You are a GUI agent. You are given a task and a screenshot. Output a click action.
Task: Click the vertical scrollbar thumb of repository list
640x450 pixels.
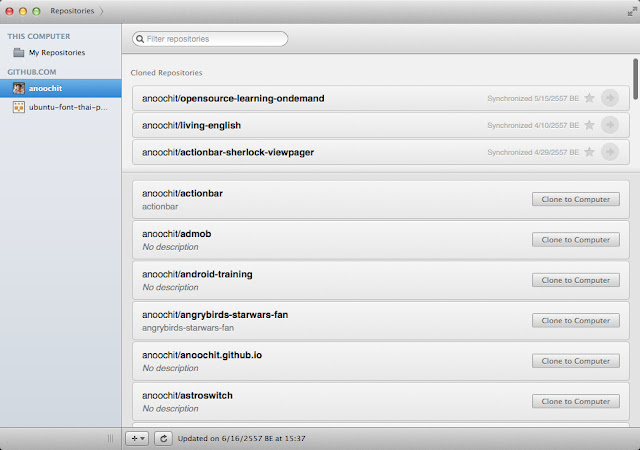[x=636, y=79]
